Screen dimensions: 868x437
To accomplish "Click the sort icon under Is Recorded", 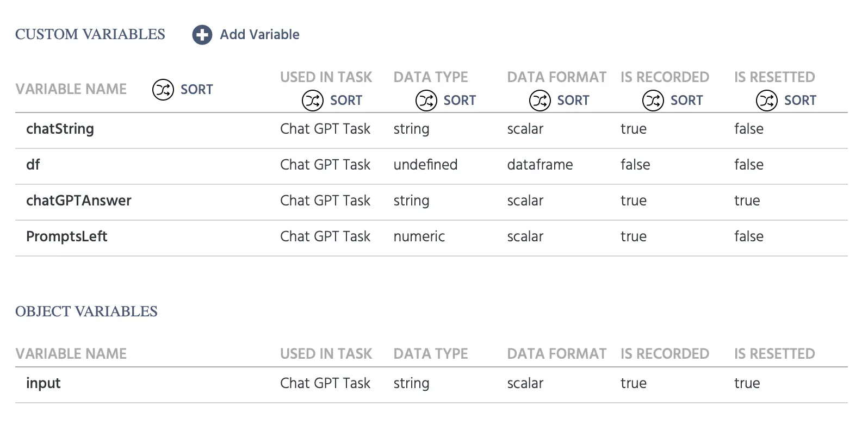I will pos(653,101).
